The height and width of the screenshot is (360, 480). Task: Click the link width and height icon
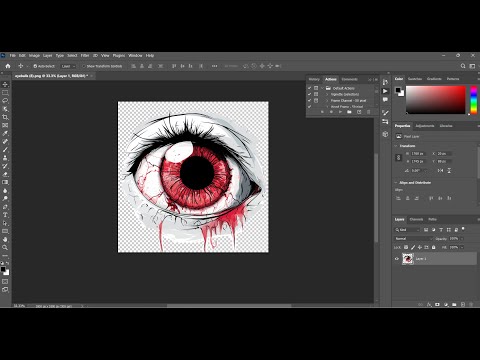(x=398, y=158)
